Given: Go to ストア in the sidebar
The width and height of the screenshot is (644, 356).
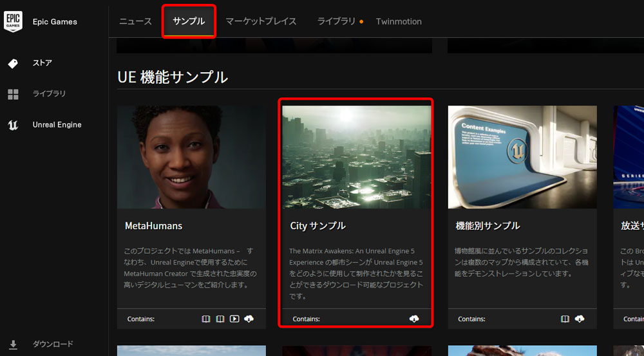Looking at the screenshot, I should click(43, 63).
